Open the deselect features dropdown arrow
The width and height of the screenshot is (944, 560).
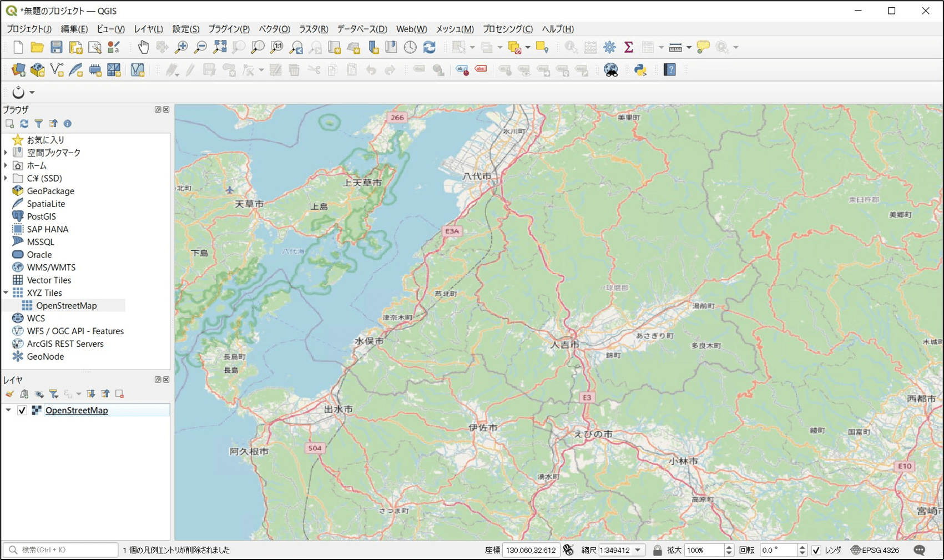(x=528, y=47)
